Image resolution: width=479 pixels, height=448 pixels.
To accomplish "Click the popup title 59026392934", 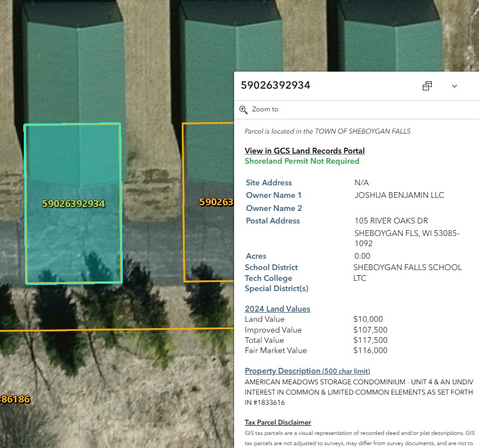I will (276, 86).
